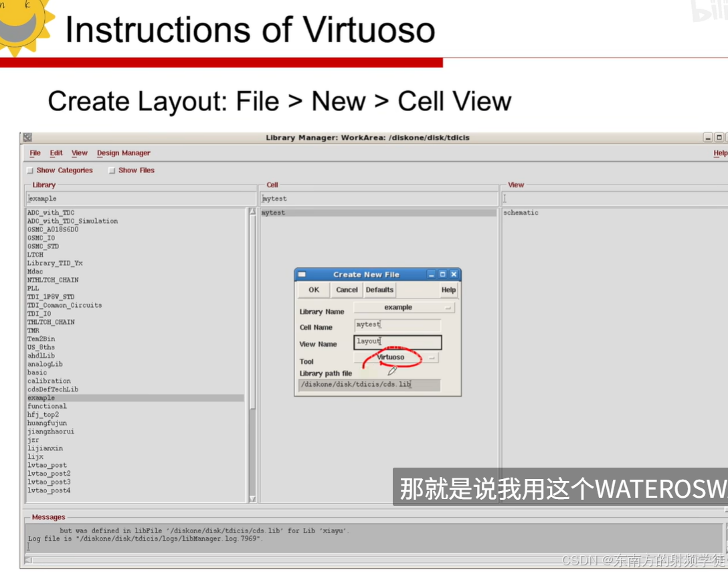Image resolution: width=728 pixels, height=572 pixels.
Task: Select lvtao_post2 library
Action: click(49, 474)
